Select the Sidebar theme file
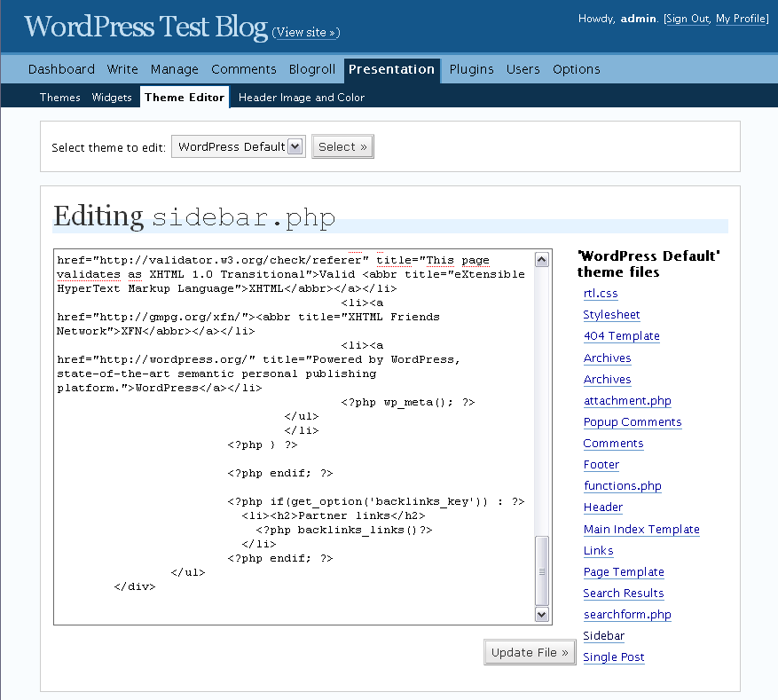The height and width of the screenshot is (700, 778). tap(604, 636)
